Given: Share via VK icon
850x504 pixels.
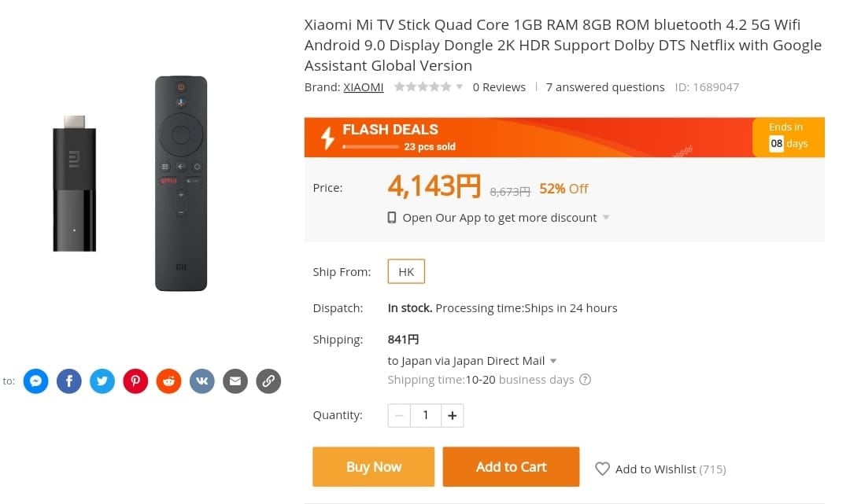Looking at the screenshot, I should click(202, 381).
